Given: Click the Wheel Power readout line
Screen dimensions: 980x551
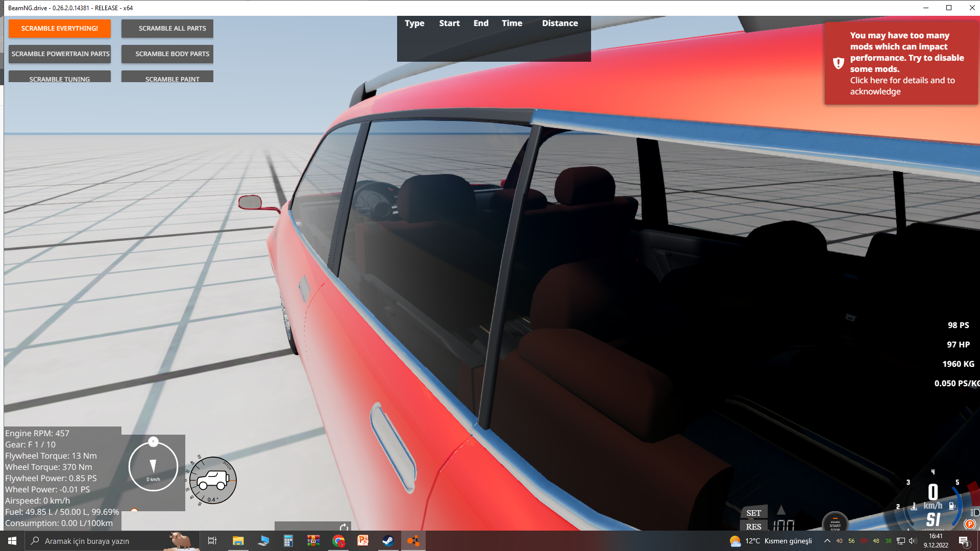Looking at the screenshot, I should (47, 489).
